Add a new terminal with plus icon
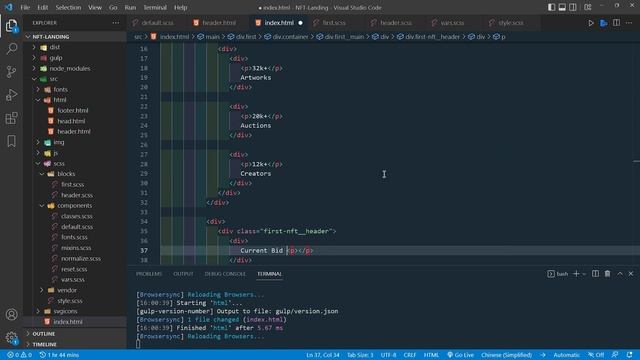This screenshot has width=640, height=360. 576,273
